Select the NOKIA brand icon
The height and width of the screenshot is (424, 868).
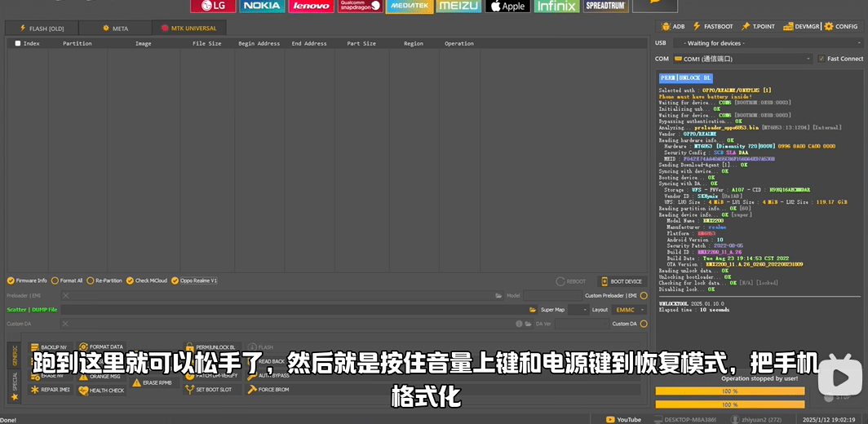262,6
